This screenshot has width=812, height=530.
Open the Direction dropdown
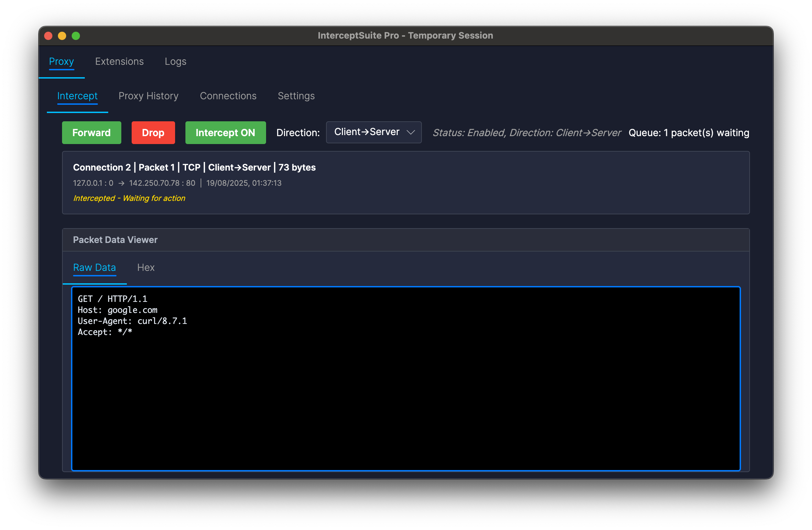point(373,132)
